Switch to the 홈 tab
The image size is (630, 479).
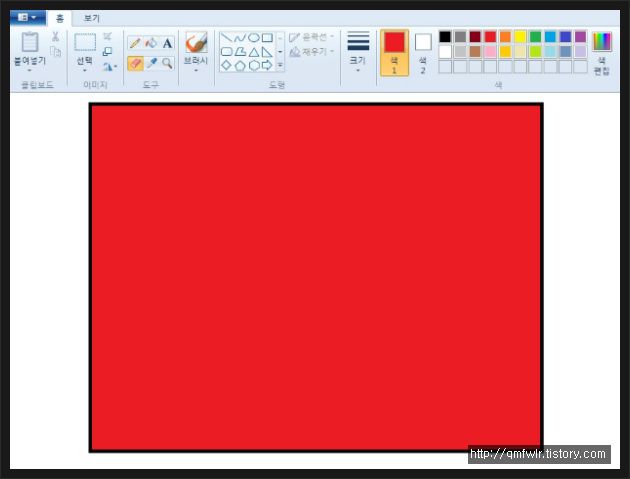point(59,18)
